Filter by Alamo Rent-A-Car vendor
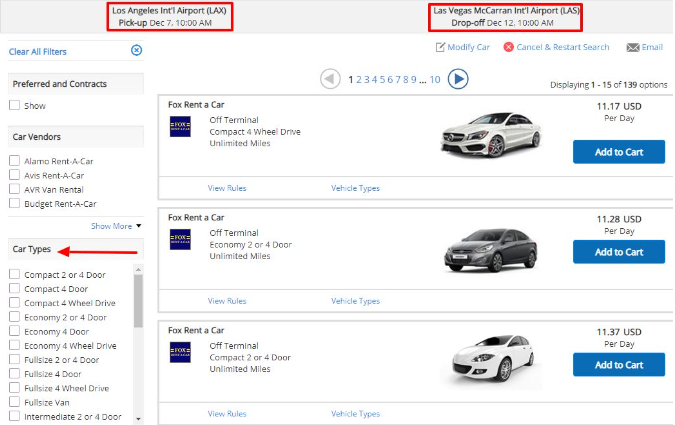 (14, 161)
